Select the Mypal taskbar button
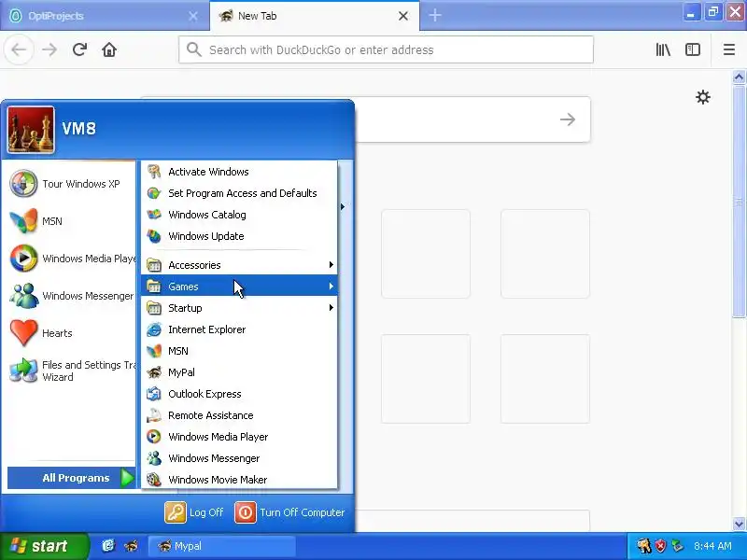747x560 pixels. 222,546
